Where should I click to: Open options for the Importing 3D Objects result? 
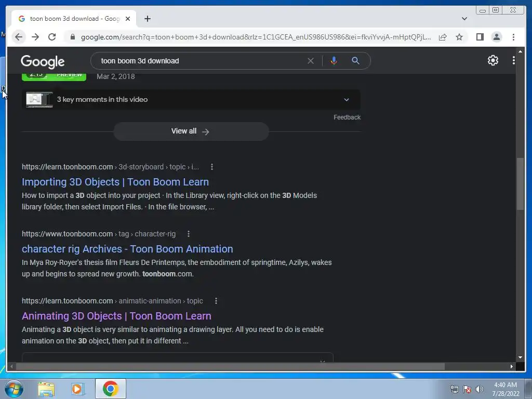coord(212,167)
